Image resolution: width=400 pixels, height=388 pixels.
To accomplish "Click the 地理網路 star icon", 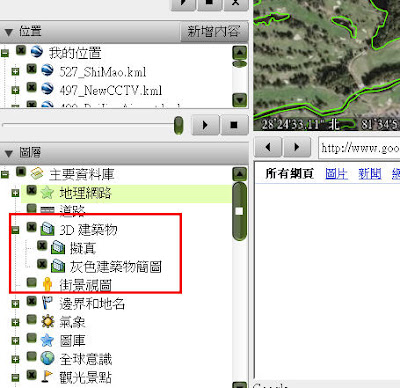I will (x=47, y=192).
